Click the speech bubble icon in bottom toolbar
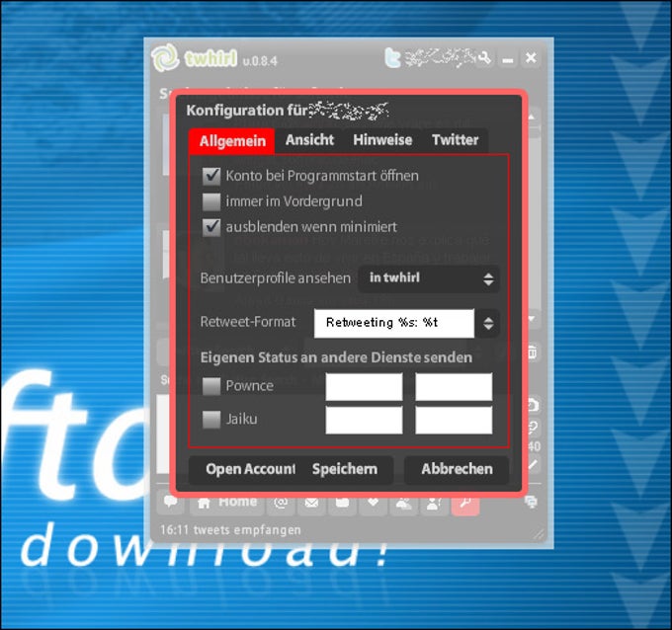This screenshot has height=630, width=672. (x=171, y=502)
